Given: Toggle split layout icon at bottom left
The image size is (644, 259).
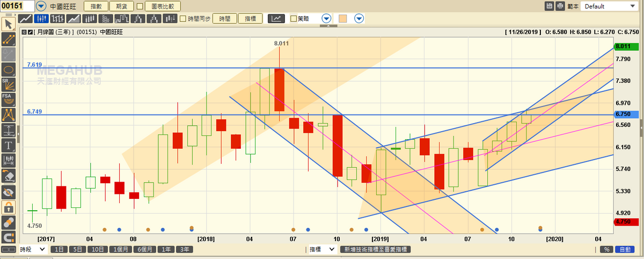Looking at the screenshot, I should (8, 249).
